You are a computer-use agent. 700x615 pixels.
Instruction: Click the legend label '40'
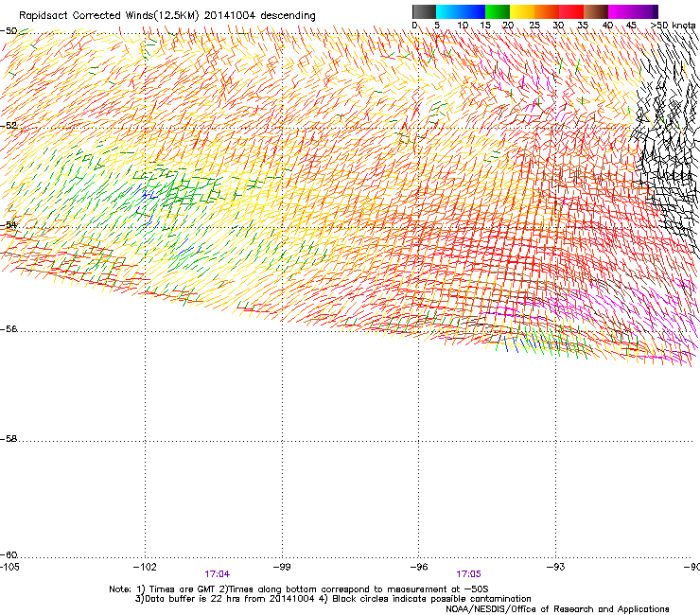[x=607, y=26]
